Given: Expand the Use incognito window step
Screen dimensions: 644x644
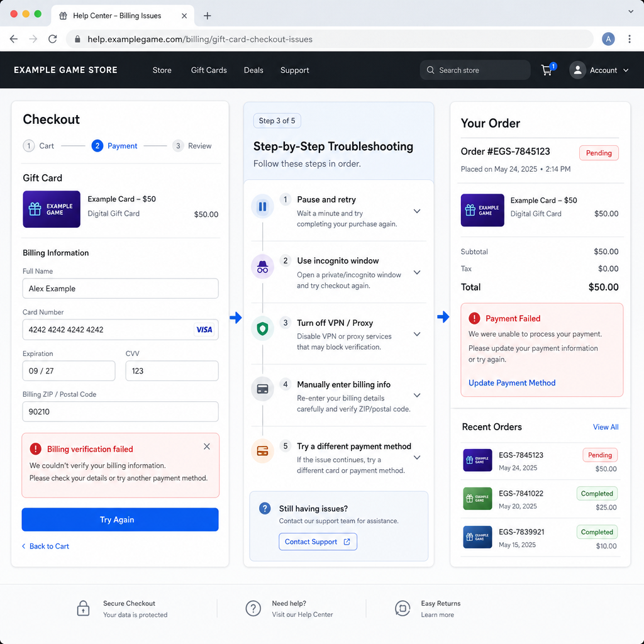Looking at the screenshot, I should 417,272.
